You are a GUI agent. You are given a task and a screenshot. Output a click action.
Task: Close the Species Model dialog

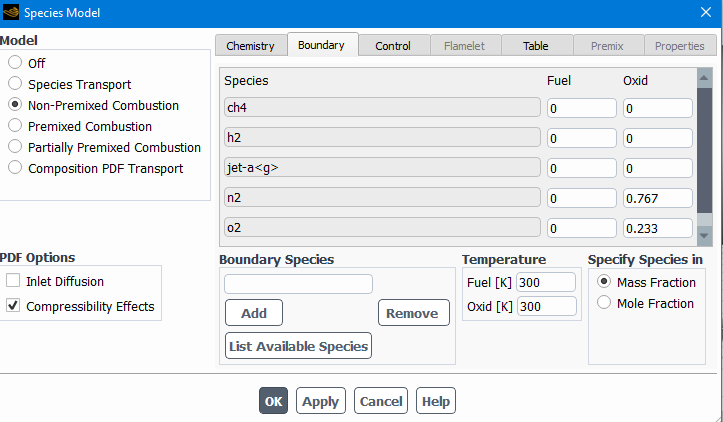point(706,12)
